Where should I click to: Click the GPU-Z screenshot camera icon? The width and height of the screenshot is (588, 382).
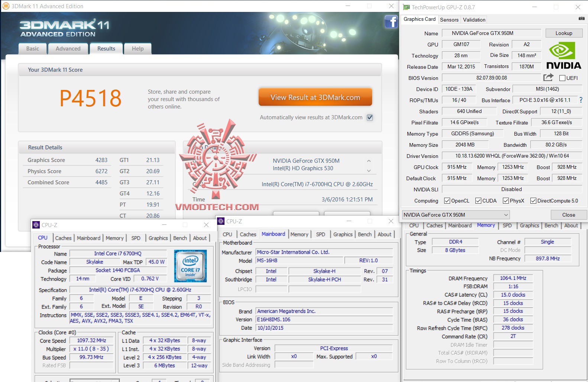pos(581,19)
